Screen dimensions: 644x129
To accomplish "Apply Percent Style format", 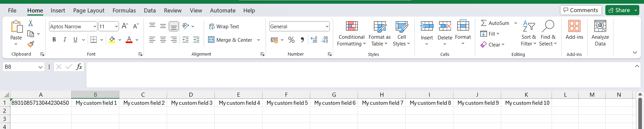I will 291,40.
